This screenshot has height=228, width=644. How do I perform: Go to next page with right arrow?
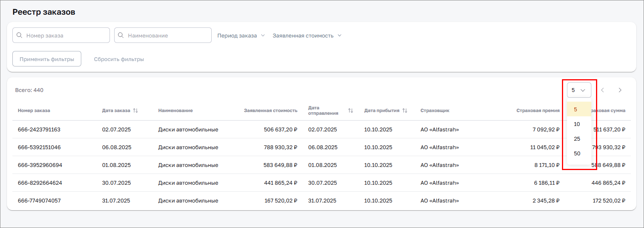pos(620,90)
